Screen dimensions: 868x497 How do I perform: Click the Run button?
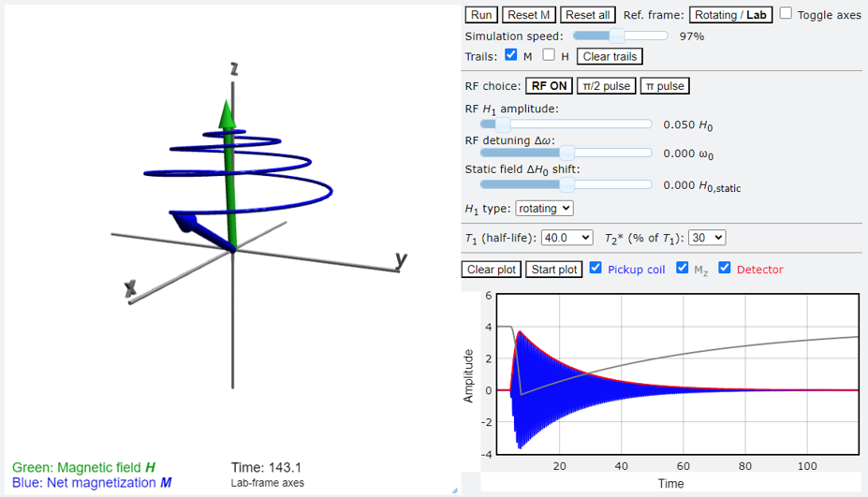click(481, 15)
